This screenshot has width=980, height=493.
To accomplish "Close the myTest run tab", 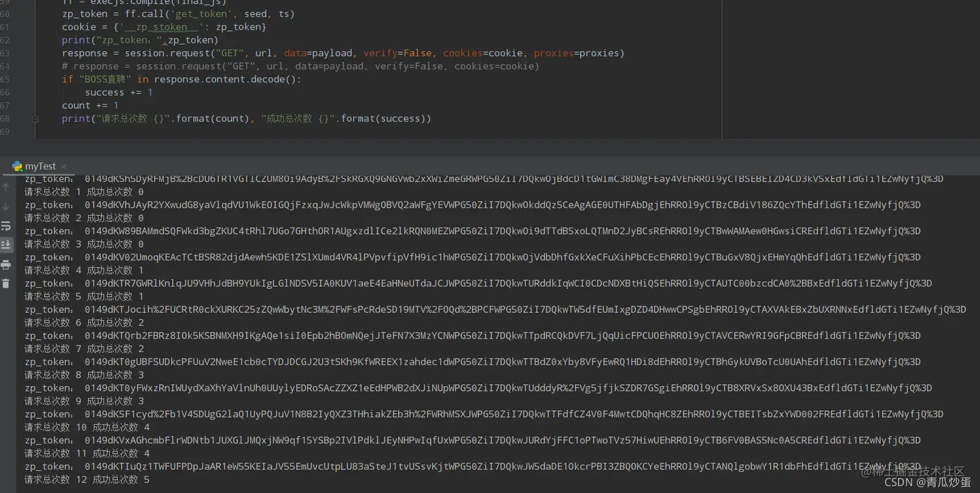I will coord(64,167).
